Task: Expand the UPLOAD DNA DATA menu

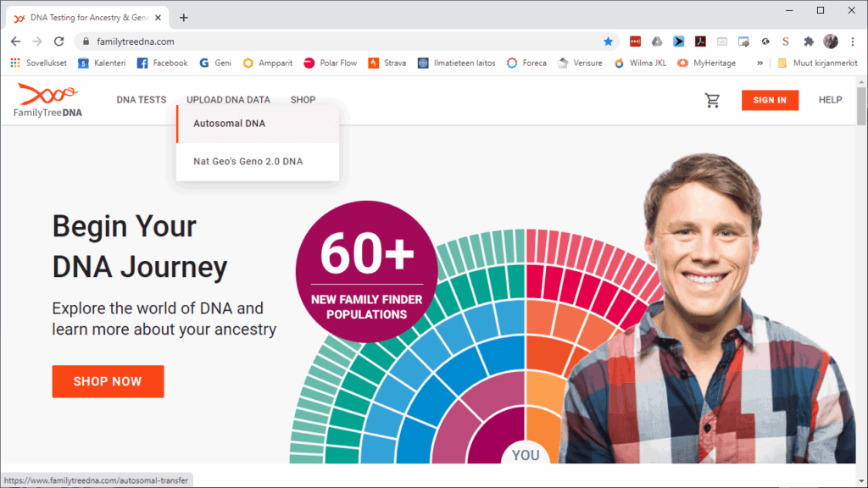Action: 228,100
